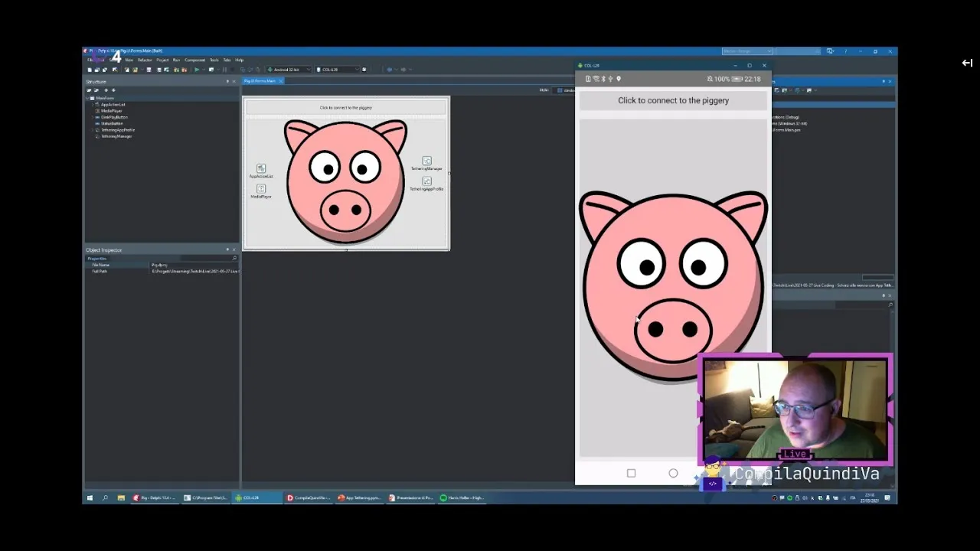Select the MediaPlayer component icon on the form
Screen dimensions: 980x551
click(x=261, y=188)
